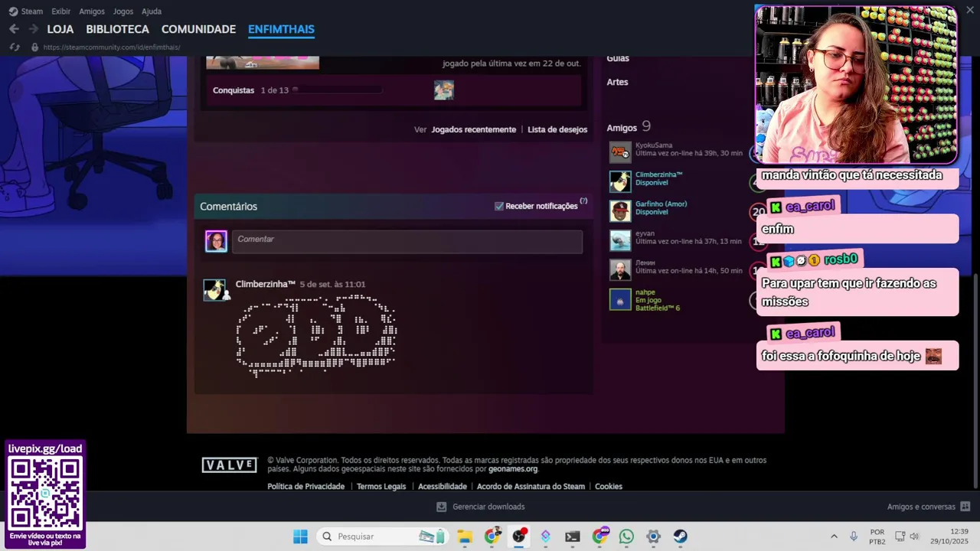Go to the LOJA tab
The width and height of the screenshot is (980, 551).
tap(60, 29)
